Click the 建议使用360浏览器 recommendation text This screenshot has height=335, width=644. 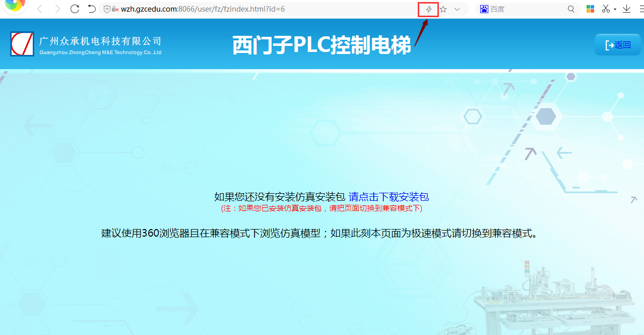click(x=320, y=233)
